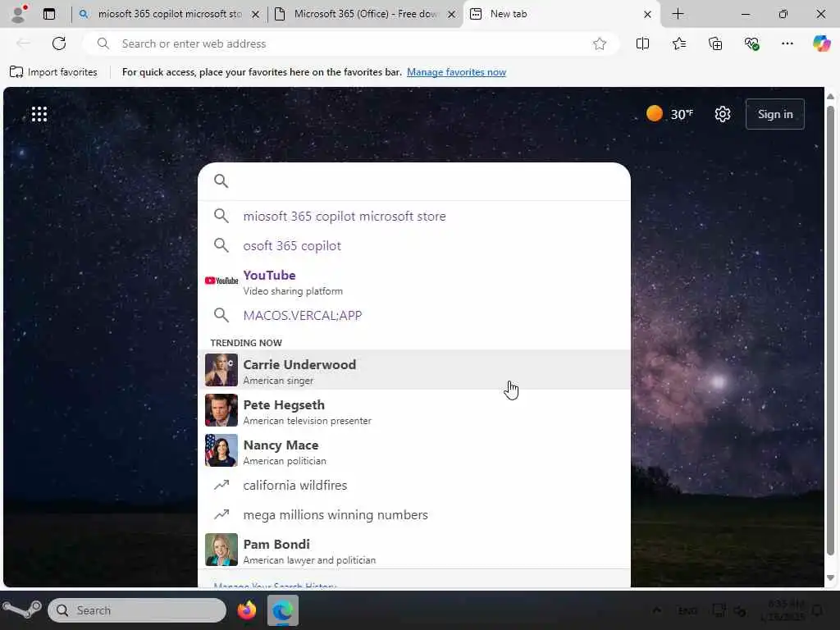
Task: Open the Steam start icon on taskbar
Action: (21, 609)
